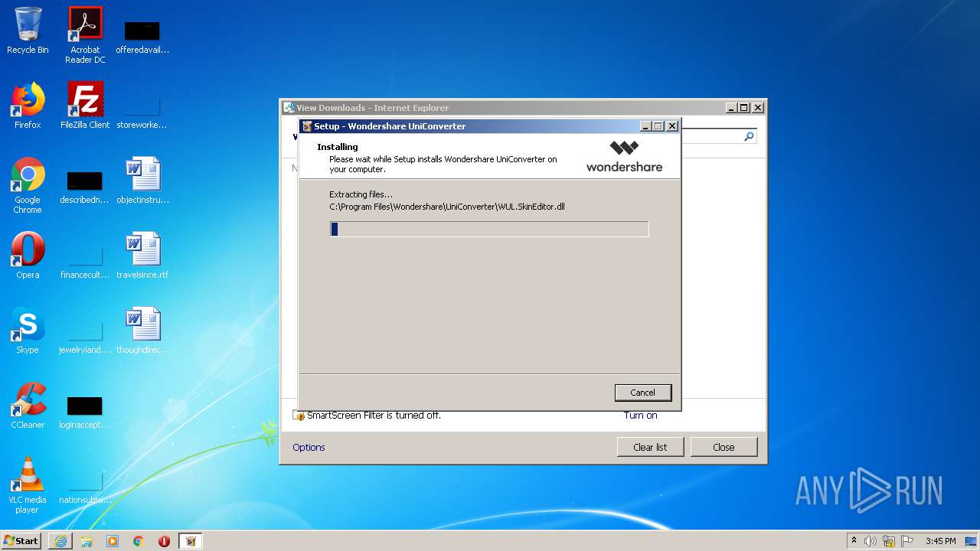
Task: Open the network tray icon
Action: pyautogui.click(x=889, y=541)
